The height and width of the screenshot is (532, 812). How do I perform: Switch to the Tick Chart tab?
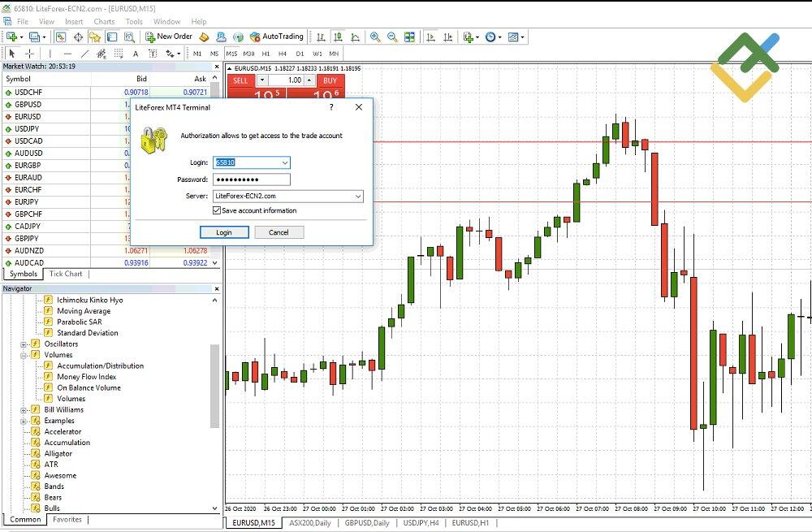pyautogui.click(x=65, y=274)
